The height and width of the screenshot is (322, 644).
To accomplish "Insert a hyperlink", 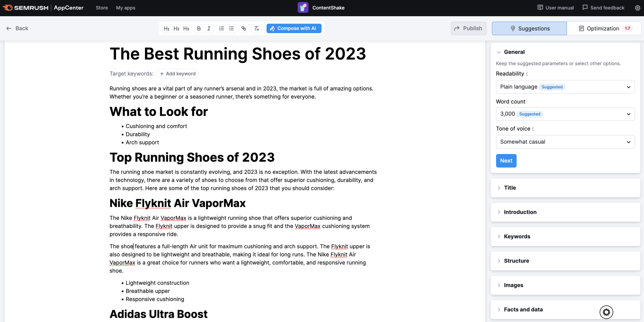I will (x=244, y=28).
